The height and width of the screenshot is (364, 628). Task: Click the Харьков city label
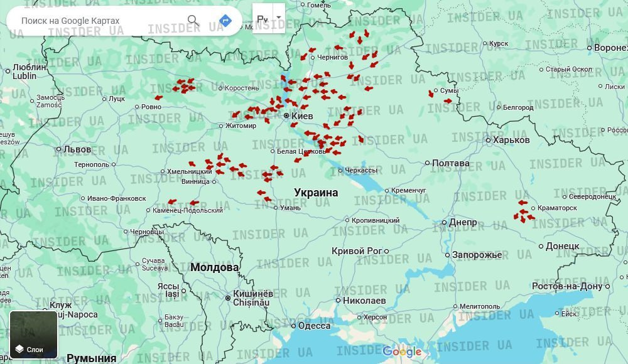[512, 139]
